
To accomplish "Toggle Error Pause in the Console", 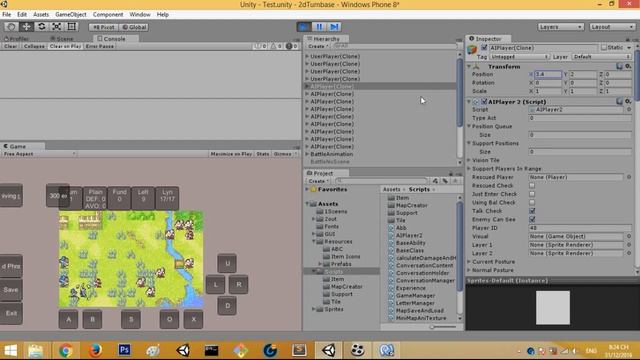I will 100,46.
